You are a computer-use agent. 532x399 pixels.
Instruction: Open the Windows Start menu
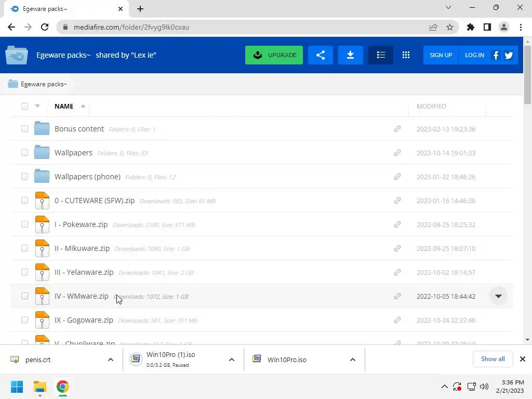click(17, 387)
